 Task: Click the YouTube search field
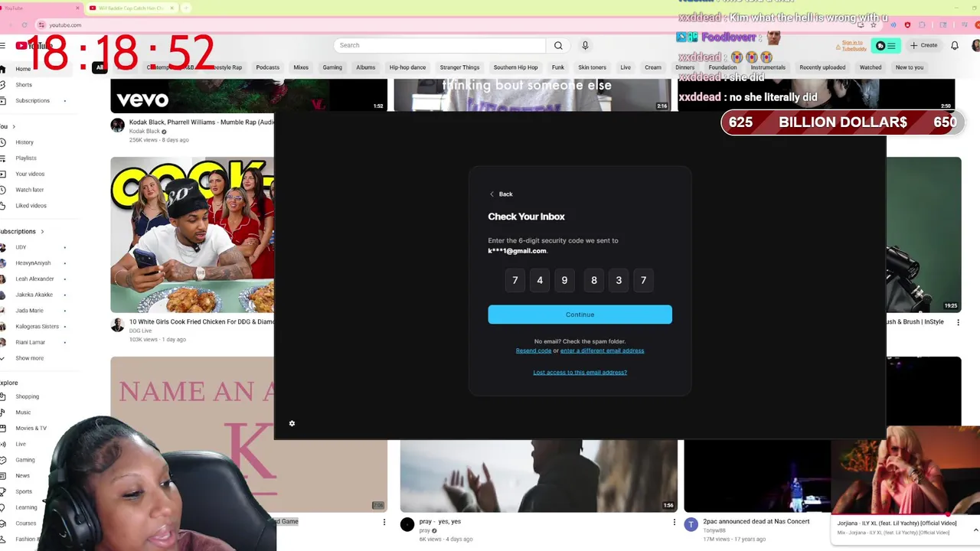point(440,45)
